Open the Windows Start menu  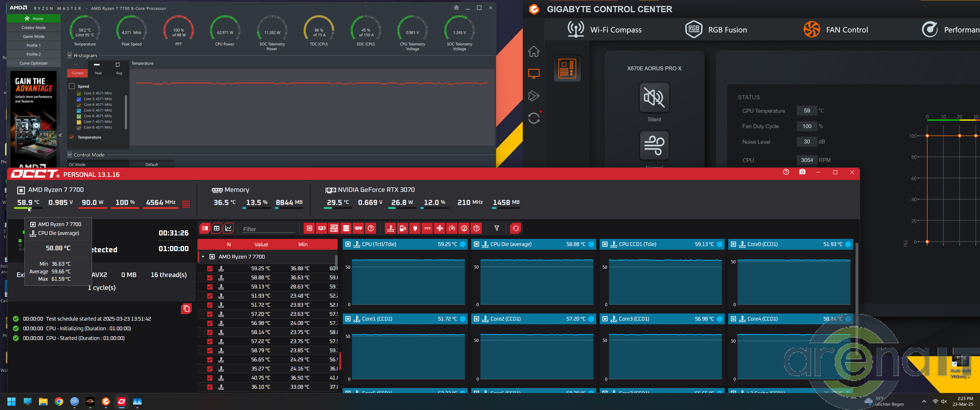(11, 402)
